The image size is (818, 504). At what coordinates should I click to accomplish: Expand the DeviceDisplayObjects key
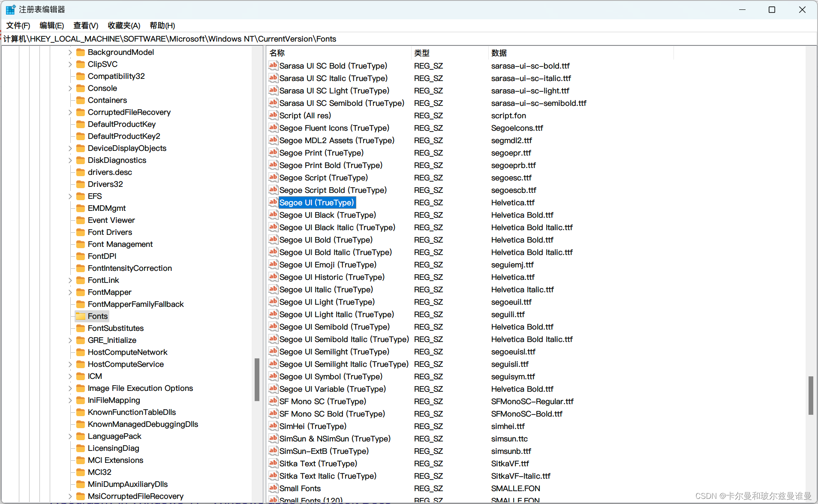(70, 148)
